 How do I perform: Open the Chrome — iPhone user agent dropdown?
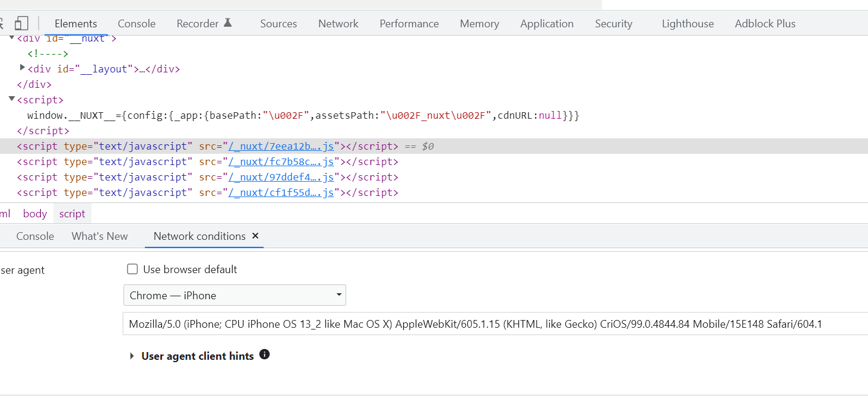[x=235, y=295]
